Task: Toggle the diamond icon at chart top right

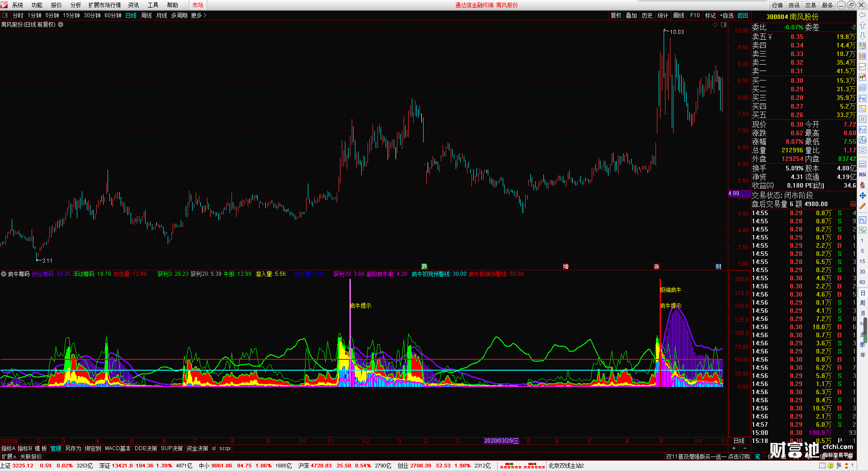Action: [715, 25]
